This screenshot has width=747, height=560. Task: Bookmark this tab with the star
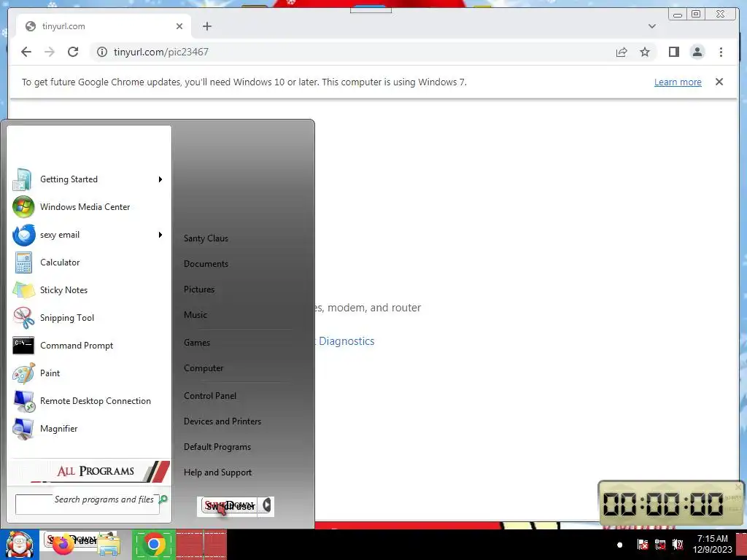(645, 52)
